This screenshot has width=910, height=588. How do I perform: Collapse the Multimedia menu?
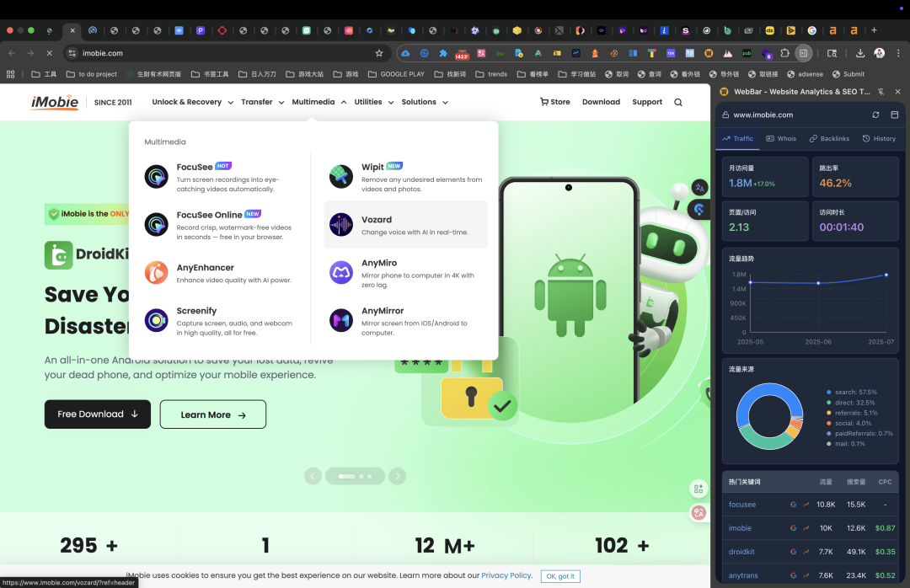tap(319, 102)
